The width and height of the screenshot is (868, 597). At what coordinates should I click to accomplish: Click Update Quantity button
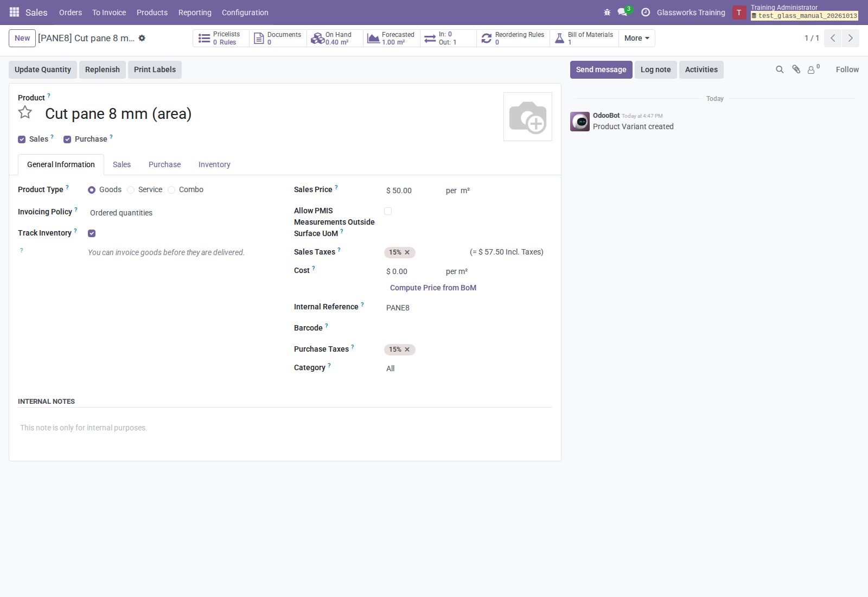click(43, 69)
